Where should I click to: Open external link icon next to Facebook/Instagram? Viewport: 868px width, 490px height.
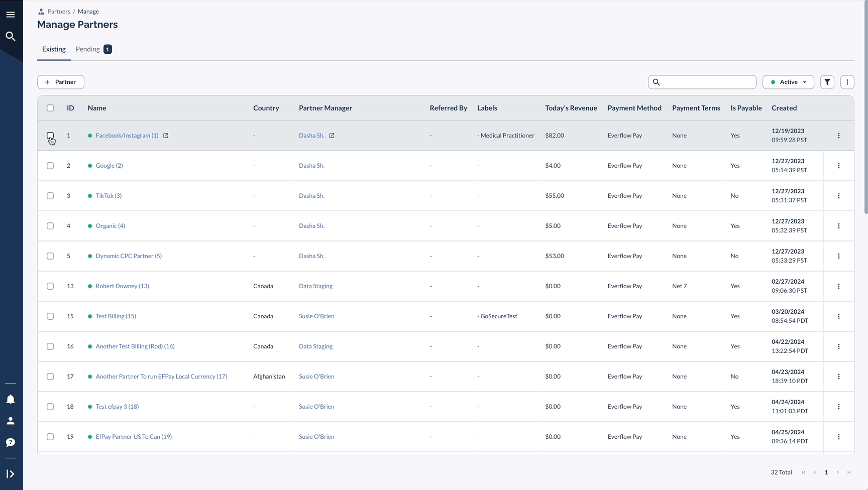166,136
